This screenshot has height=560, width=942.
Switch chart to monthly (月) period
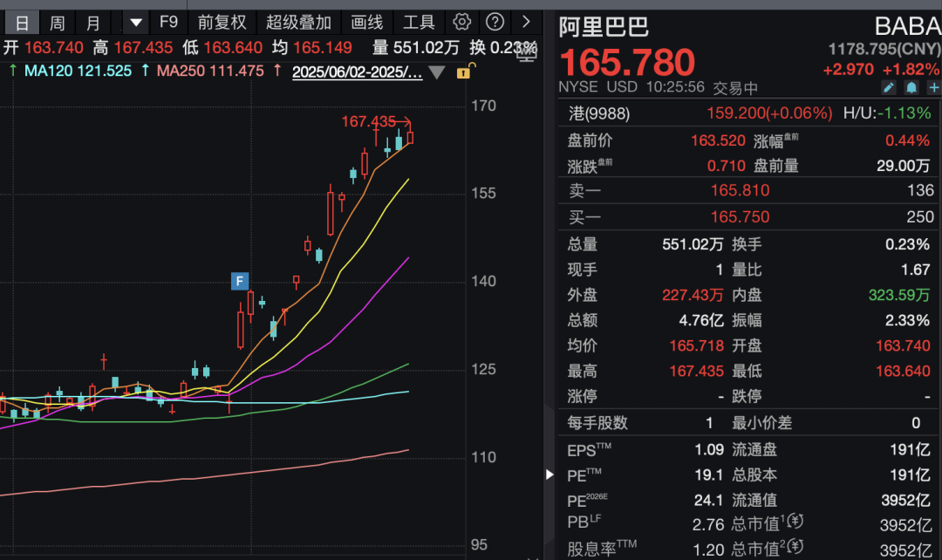[93, 24]
